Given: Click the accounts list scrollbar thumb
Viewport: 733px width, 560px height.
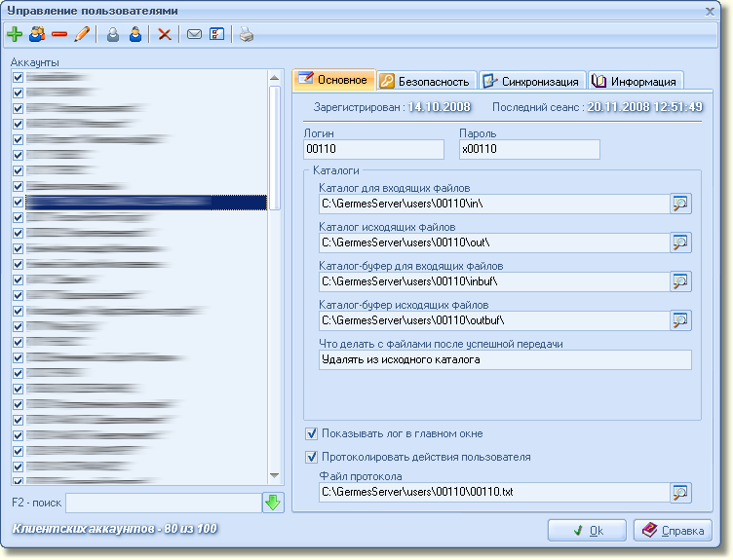Looking at the screenshot, I should (x=275, y=148).
